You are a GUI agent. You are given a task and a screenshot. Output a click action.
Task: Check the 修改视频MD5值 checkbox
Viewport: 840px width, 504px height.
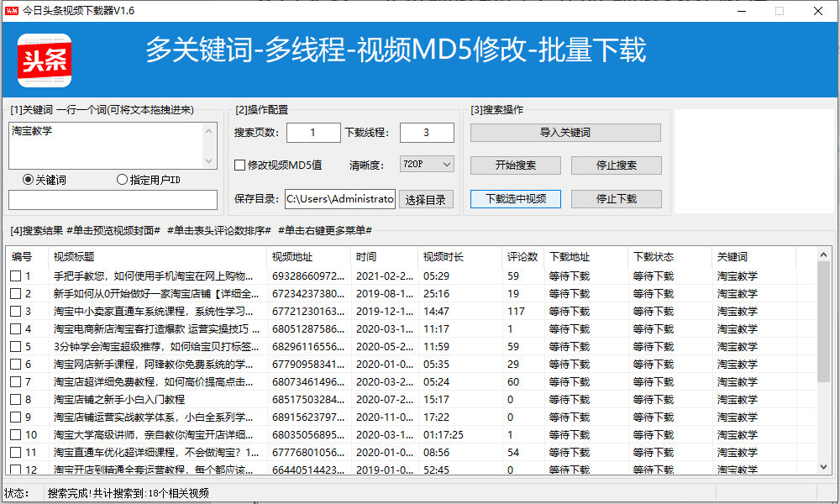coord(240,165)
